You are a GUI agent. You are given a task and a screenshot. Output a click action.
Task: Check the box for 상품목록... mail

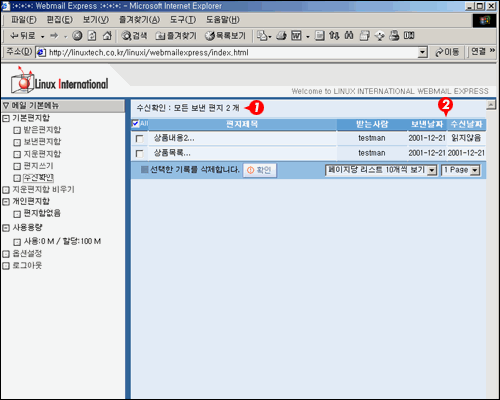pyautogui.click(x=139, y=153)
